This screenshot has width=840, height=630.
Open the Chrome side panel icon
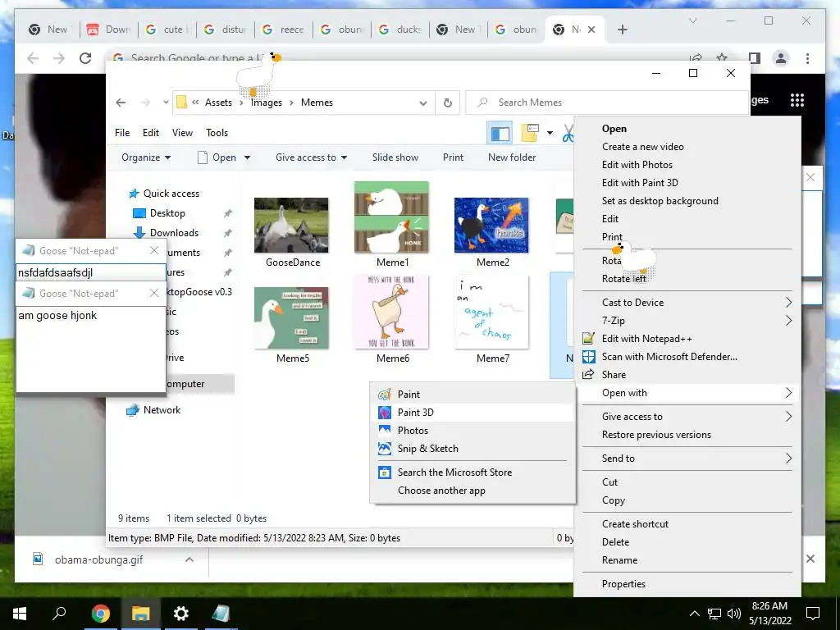point(755,58)
